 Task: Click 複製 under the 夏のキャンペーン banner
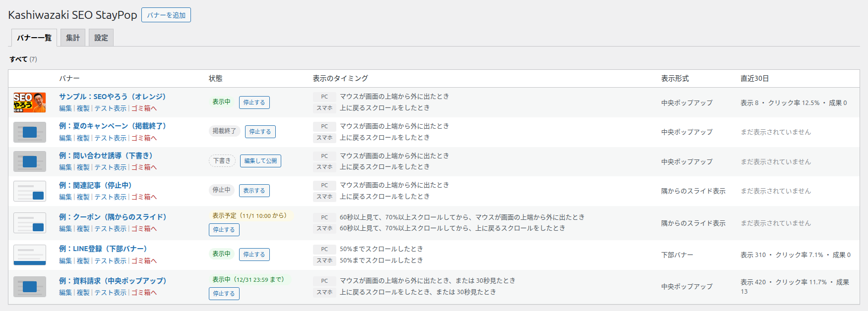[83, 138]
